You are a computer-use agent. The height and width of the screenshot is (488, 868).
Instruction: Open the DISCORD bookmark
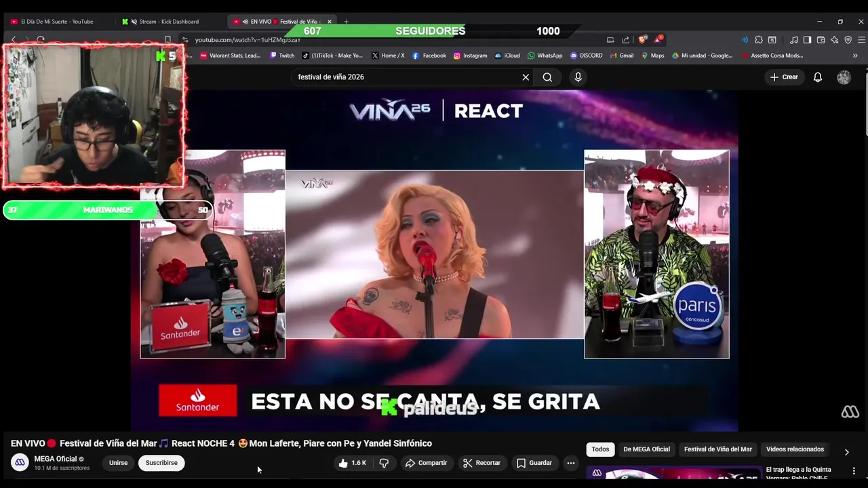point(586,56)
